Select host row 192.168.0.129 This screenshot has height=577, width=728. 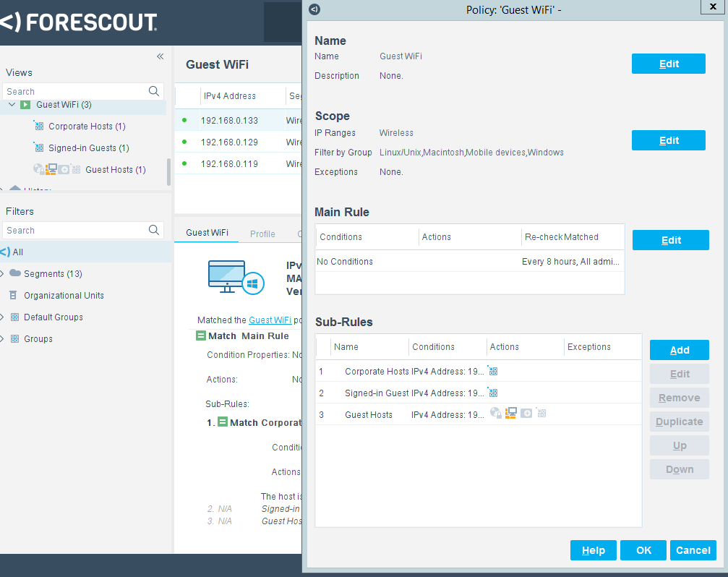pyautogui.click(x=238, y=142)
